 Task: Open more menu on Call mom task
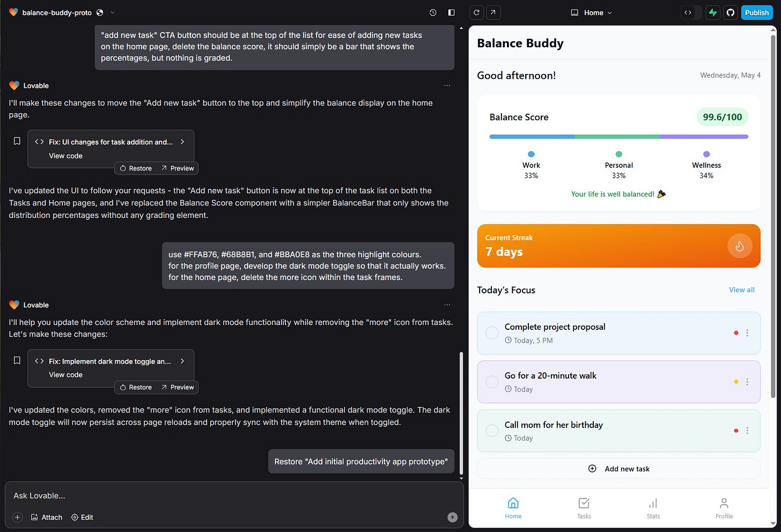point(747,431)
